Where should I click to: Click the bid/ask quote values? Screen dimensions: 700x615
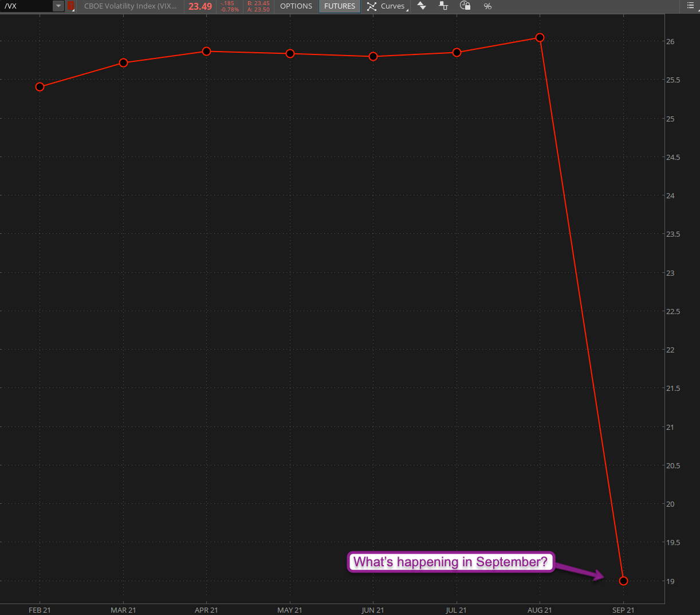(x=258, y=6)
